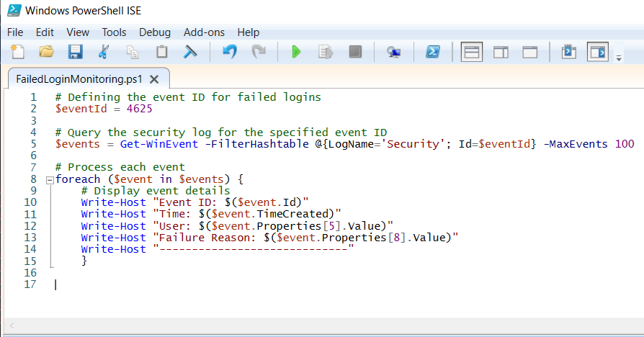Close the FailedLoginMonitoring.ps1 tab
Screen dimensions: 644x337
[x=154, y=79]
